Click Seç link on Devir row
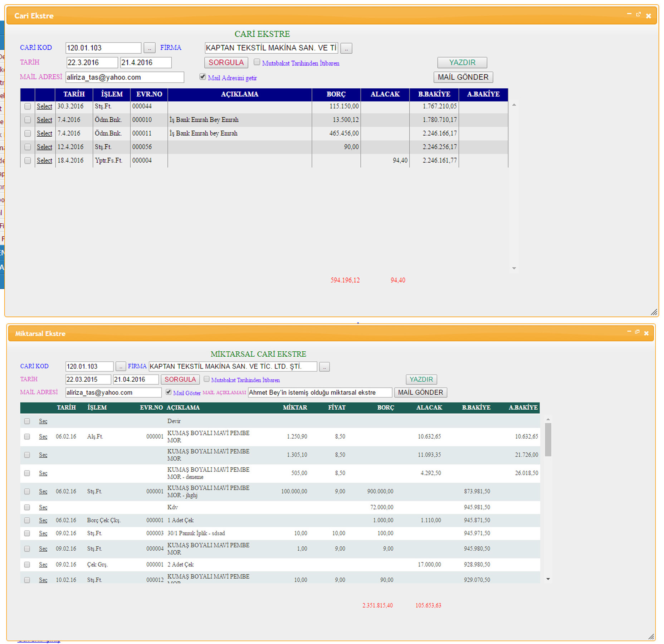Screen dimensions: 664x644 click(x=43, y=421)
